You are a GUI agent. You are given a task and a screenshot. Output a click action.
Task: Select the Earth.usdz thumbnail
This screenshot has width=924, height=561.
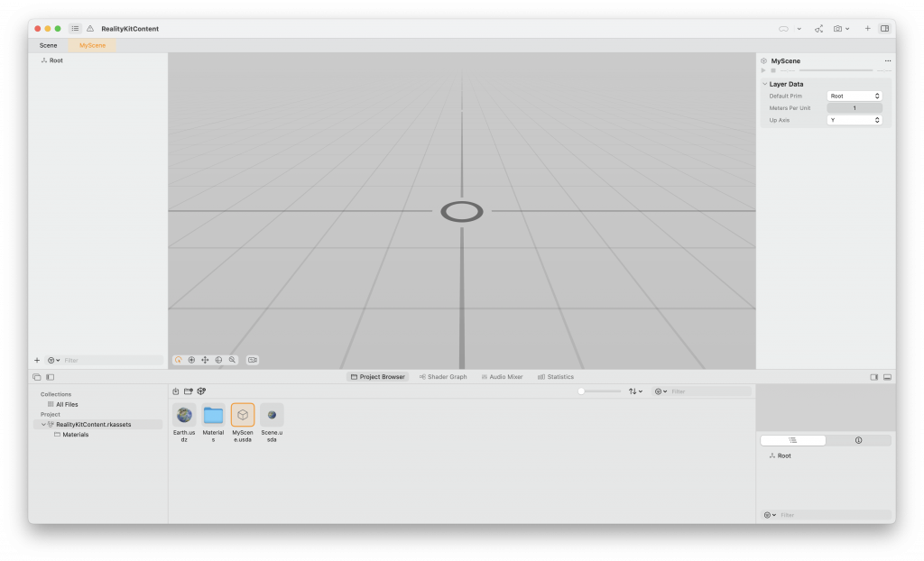[184, 415]
